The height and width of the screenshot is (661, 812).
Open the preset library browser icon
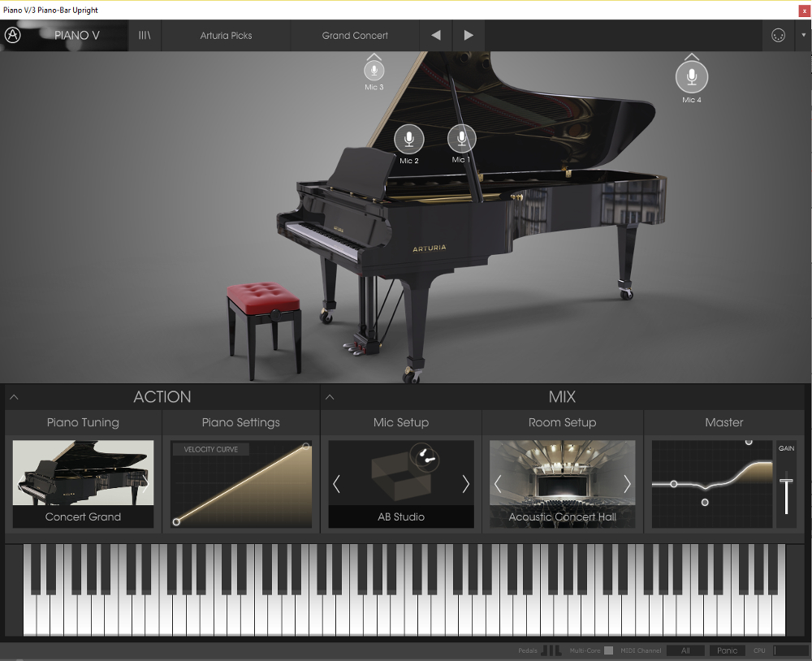pyautogui.click(x=145, y=35)
